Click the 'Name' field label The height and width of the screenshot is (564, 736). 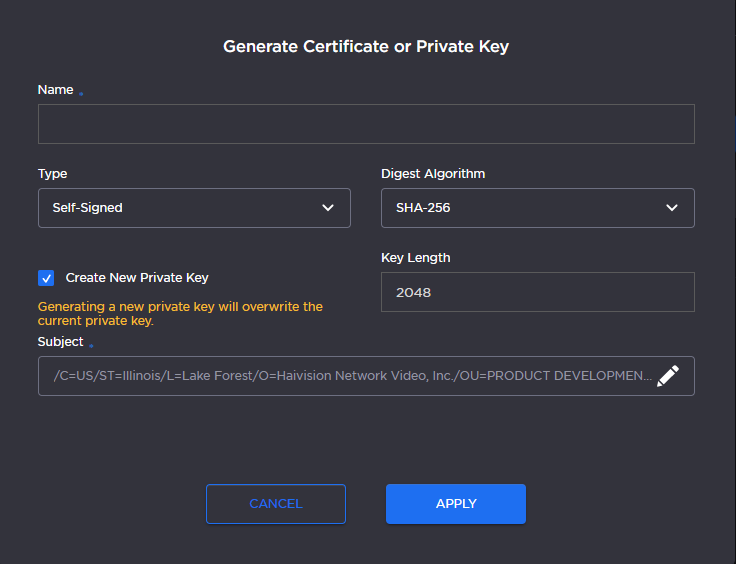click(x=56, y=90)
